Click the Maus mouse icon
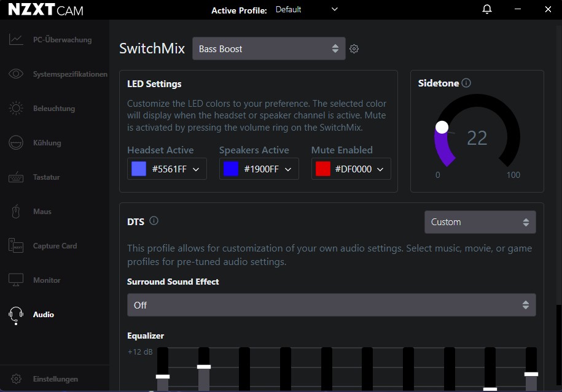The width and height of the screenshot is (562, 392). pos(16,211)
